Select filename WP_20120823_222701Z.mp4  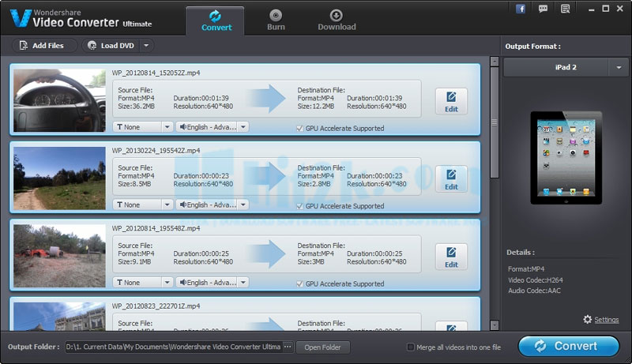tap(156, 306)
